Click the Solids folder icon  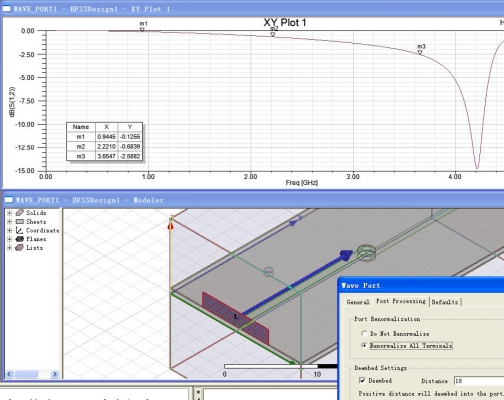click(x=20, y=213)
